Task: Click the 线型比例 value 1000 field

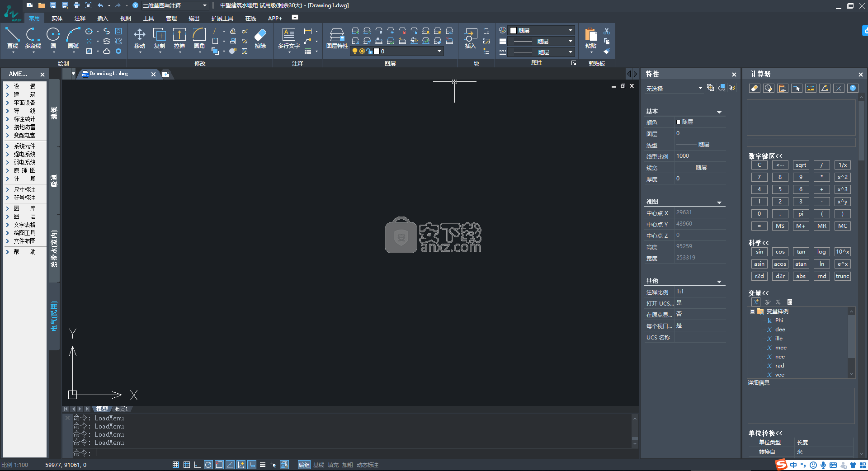Action: click(700, 156)
